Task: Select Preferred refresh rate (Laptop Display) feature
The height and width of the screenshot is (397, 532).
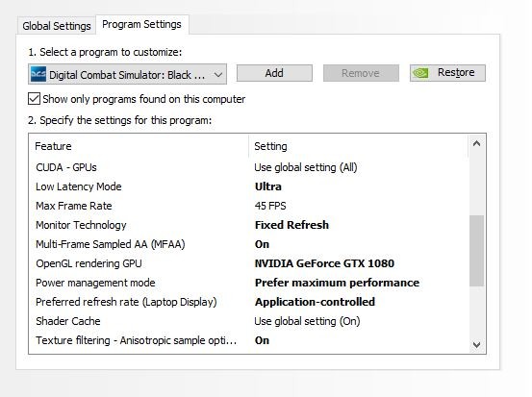Action: (126, 302)
